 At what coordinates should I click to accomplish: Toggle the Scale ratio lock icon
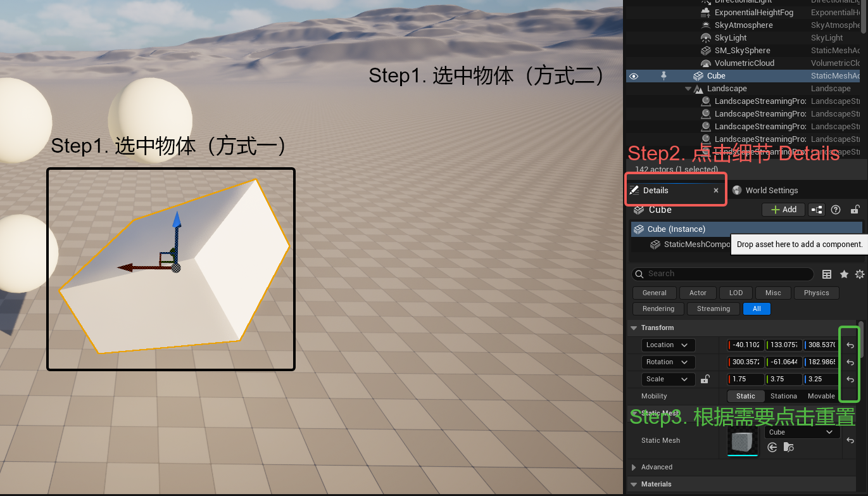coord(705,379)
